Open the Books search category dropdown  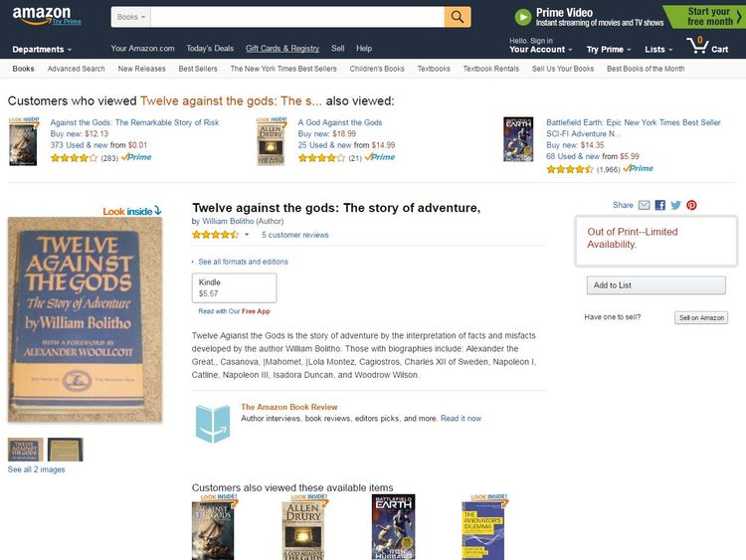(x=131, y=17)
